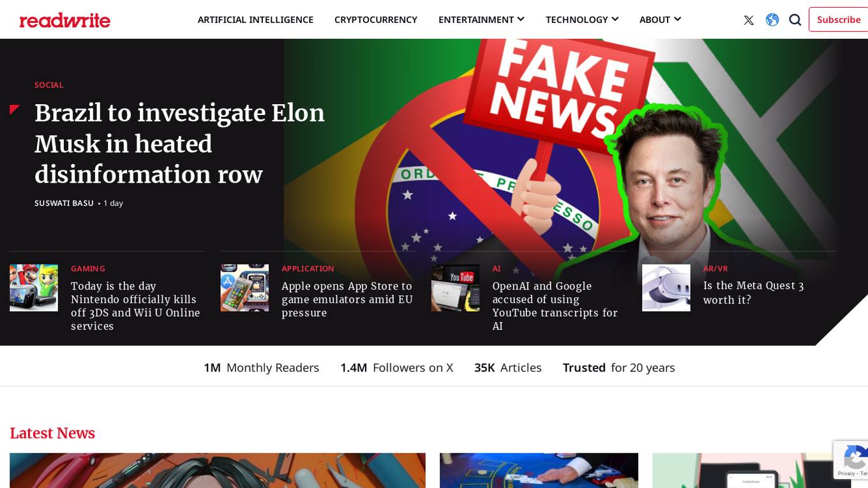Open the YouTube transcripts article thumbnail
Image resolution: width=868 pixels, height=488 pixels.
455,288
